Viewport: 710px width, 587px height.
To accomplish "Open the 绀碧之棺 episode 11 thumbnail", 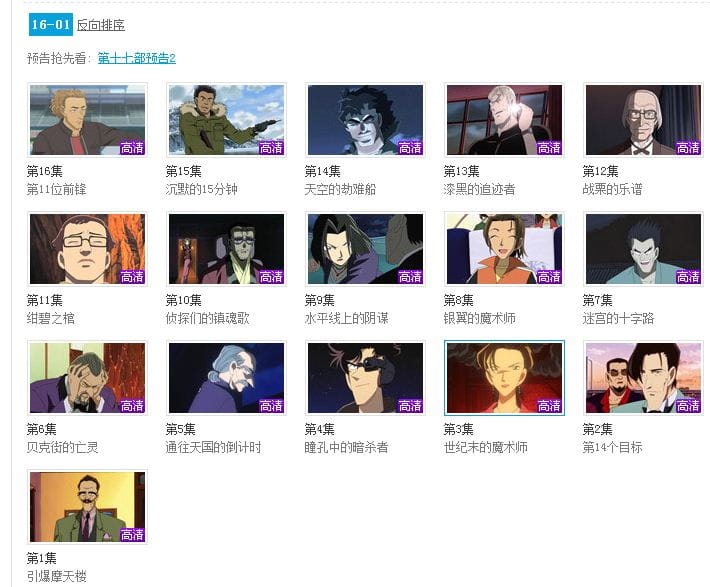I will point(87,249).
